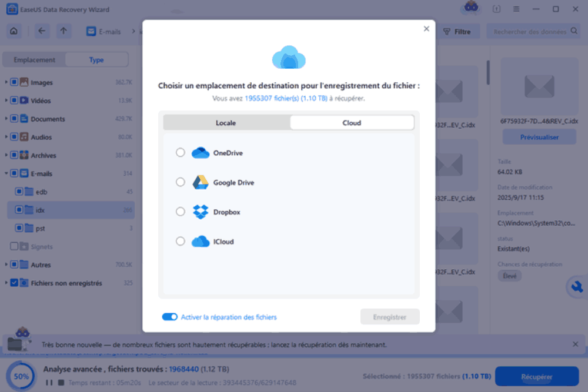Image resolution: width=588 pixels, height=392 pixels.
Task: Click the Autres folder icon
Action: (24, 264)
